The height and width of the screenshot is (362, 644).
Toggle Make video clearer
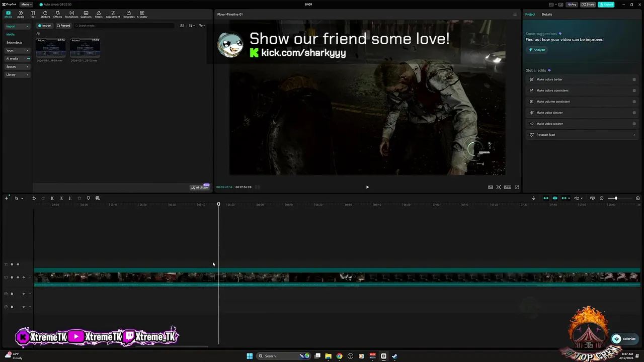click(x=634, y=124)
